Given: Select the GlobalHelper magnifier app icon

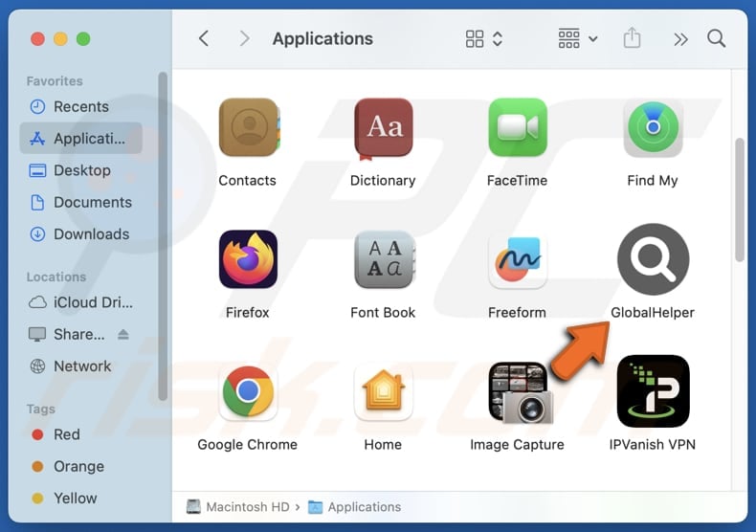Looking at the screenshot, I should pyautogui.click(x=654, y=259).
